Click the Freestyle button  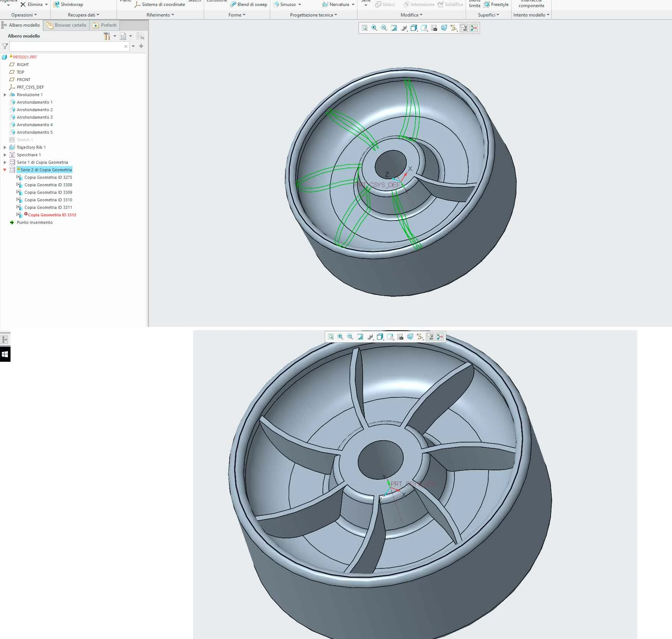496,5
